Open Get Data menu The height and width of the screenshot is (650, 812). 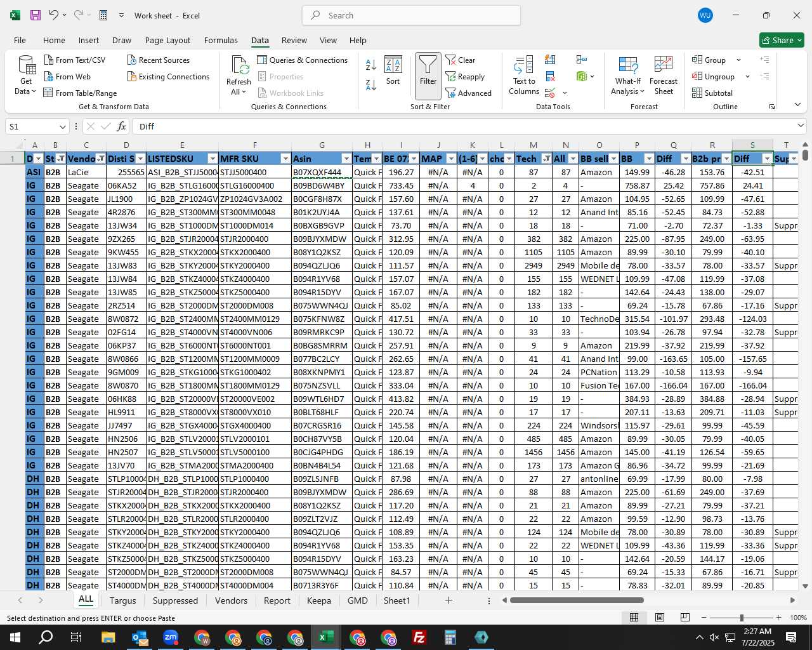26,76
